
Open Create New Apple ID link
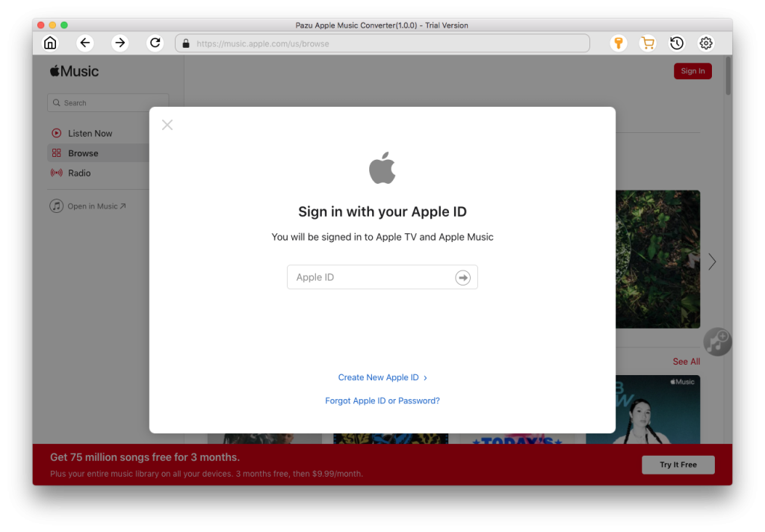click(x=382, y=377)
